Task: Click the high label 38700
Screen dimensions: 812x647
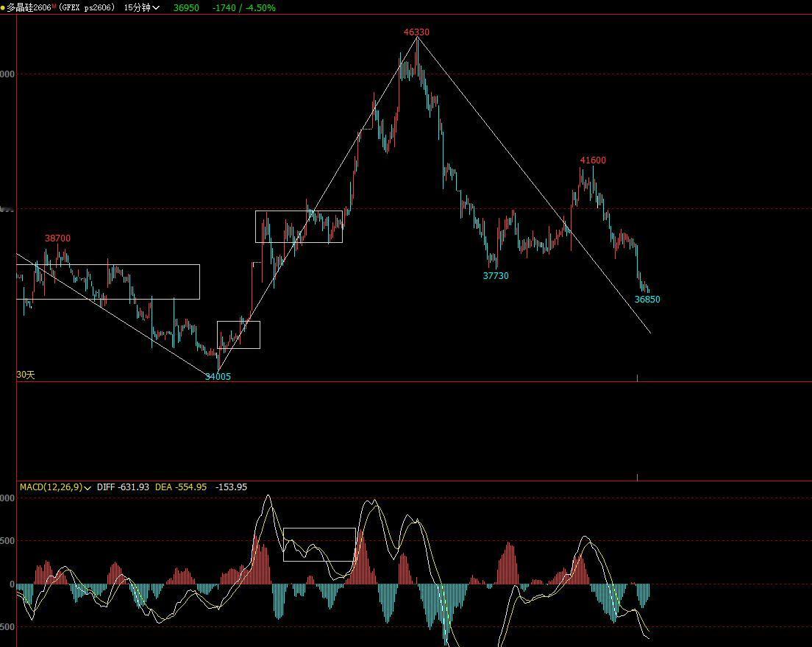Action: (x=57, y=238)
